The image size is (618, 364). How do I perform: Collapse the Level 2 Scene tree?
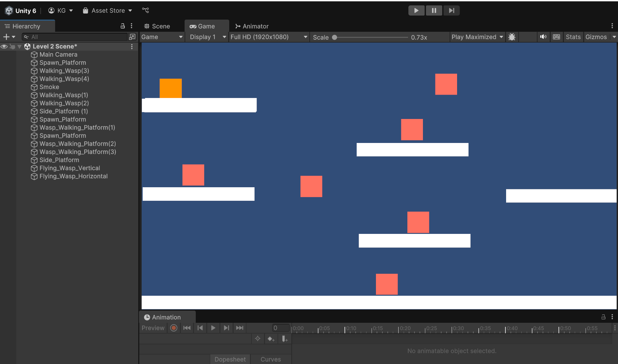point(20,47)
